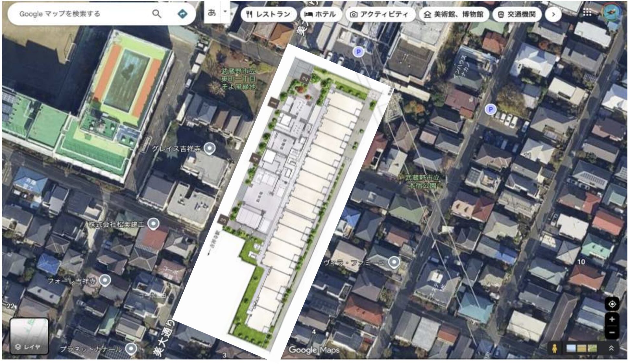Screen dimensions: 630x364
Task: Open directions with the blue arrow icon
Action: point(183,14)
